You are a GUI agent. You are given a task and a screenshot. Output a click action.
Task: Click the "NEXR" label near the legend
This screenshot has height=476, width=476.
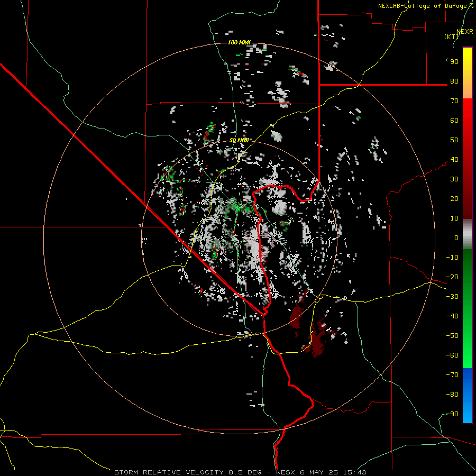465,32
